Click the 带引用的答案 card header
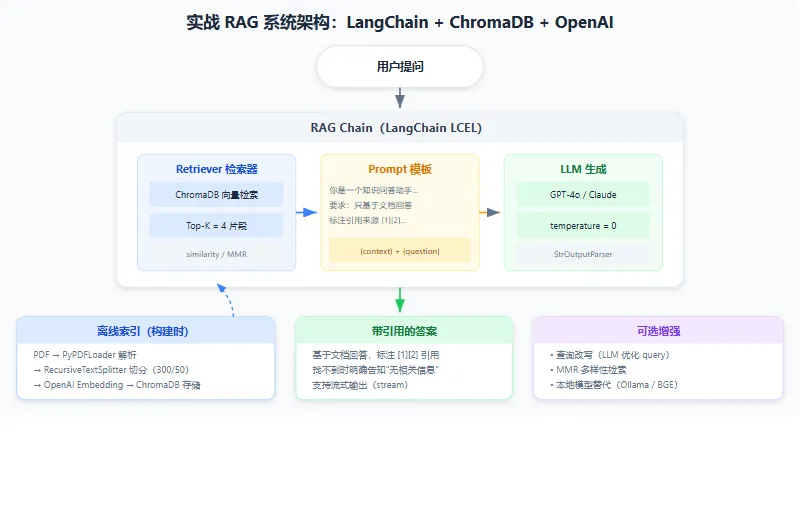This screenshot has height=520, width=800. pos(404,331)
